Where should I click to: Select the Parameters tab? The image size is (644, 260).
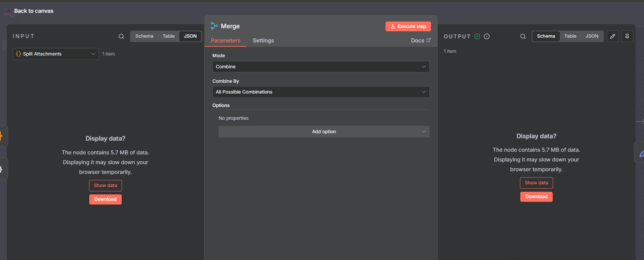coord(225,40)
